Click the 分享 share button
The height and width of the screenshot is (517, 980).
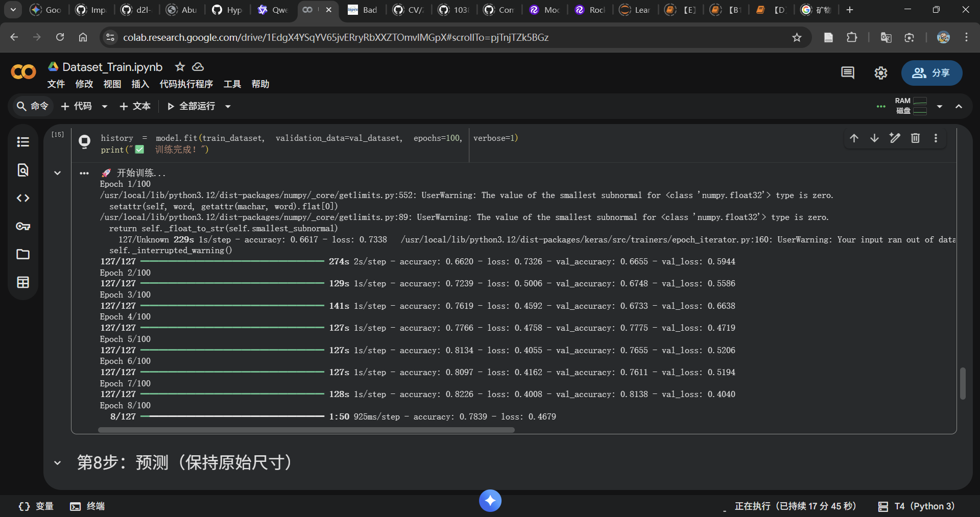[x=931, y=72]
